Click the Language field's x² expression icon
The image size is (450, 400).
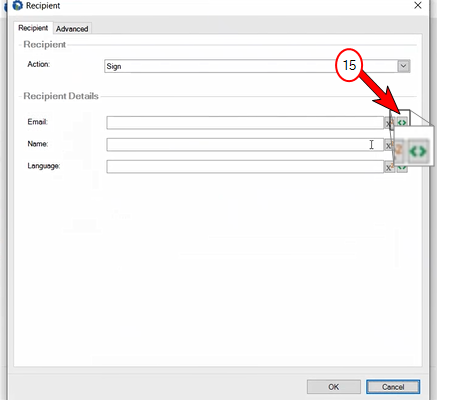pos(389,167)
